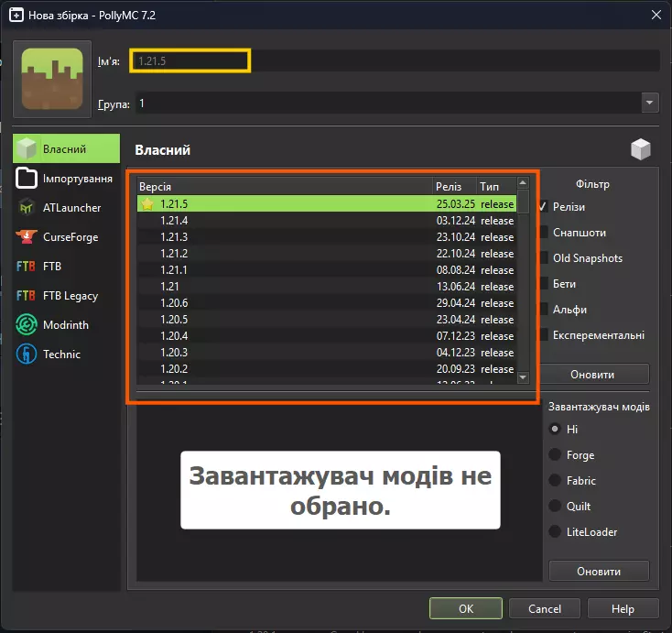672x633 pixels.
Task: Click Оновити button under the filter list
Action: 592,374
